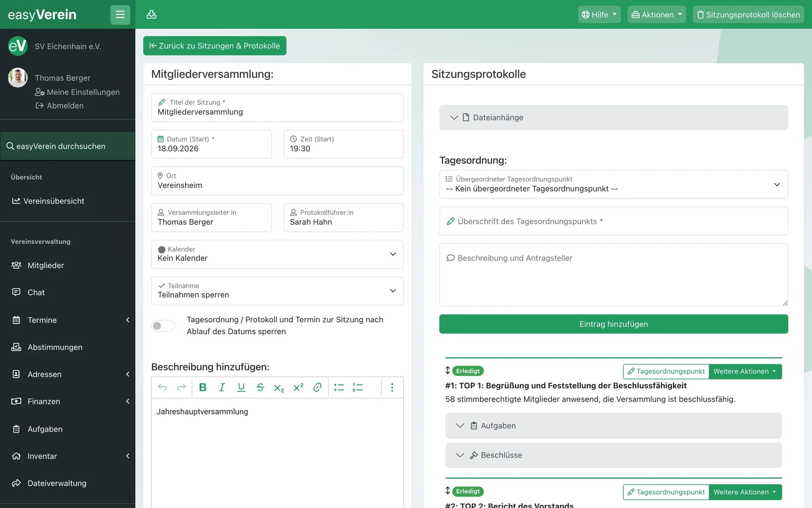Click the redo icon in description editor
This screenshot has width=812, height=508.
181,387
